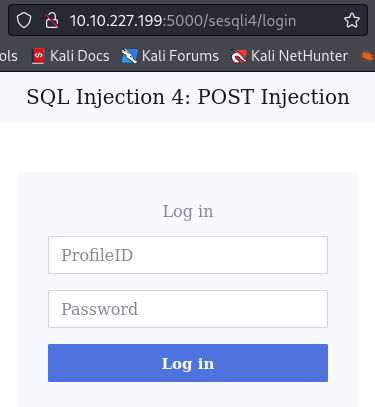Click the red Kali Docs bookmark icon
Image resolution: width=375 pixels, height=407 pixels.
pos(38,56)
